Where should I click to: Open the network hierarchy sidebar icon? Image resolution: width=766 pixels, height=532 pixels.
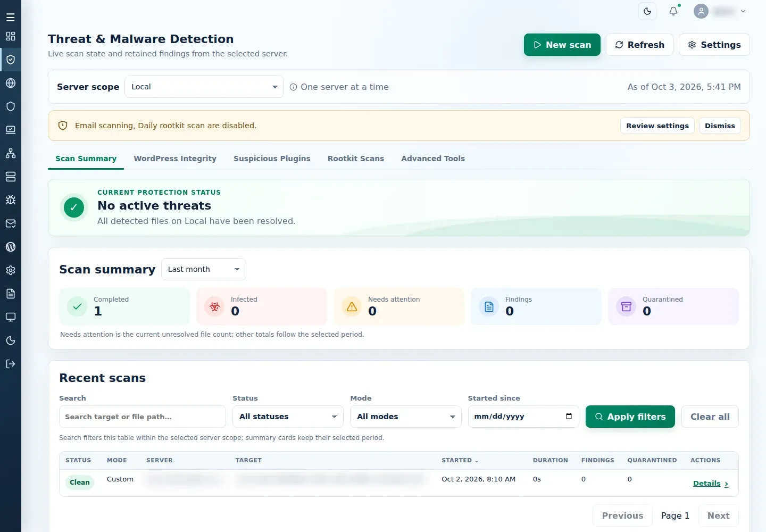coord(11,153)
